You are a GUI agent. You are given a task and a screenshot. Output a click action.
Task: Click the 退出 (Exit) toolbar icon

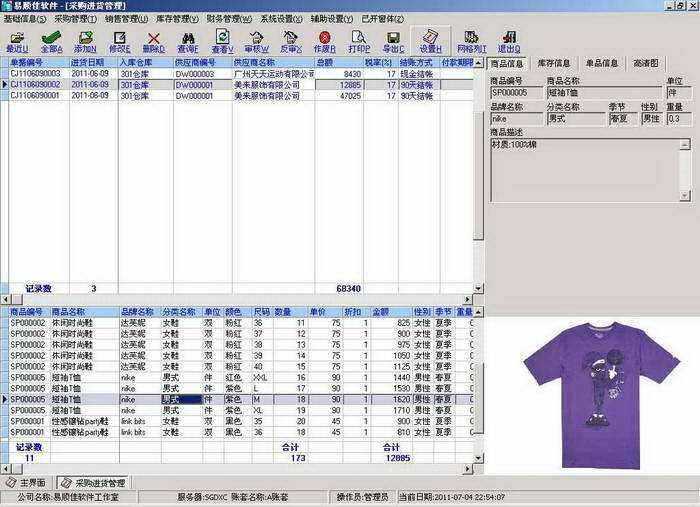pos(509,42)
